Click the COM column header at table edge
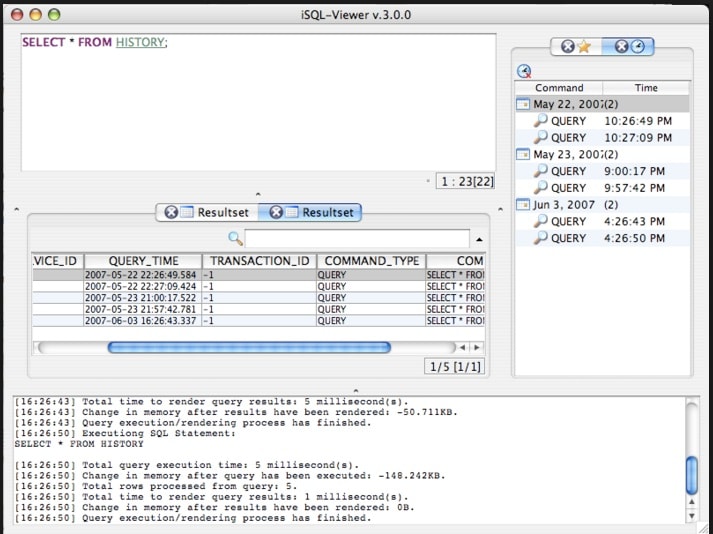The width and height of the screenshot is (713, 534). 456,261
